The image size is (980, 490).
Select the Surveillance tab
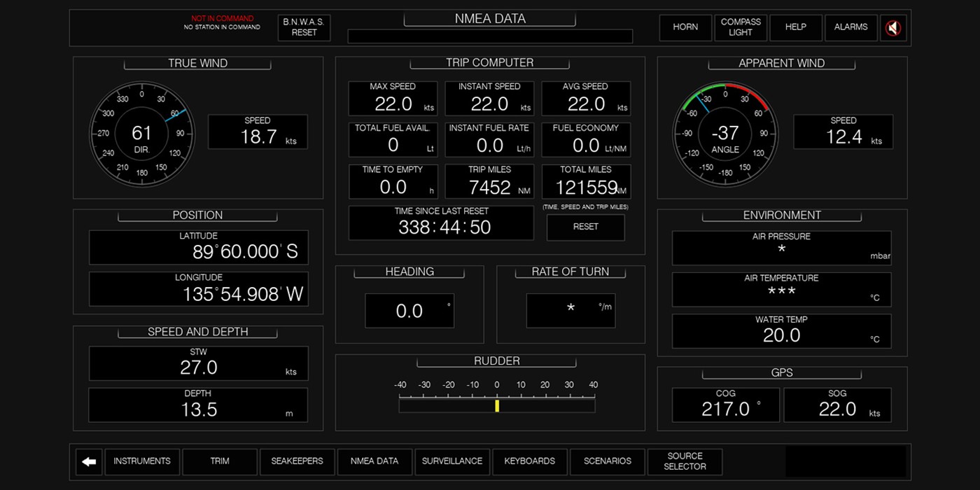pyautogui.click(x=452, y=461)
